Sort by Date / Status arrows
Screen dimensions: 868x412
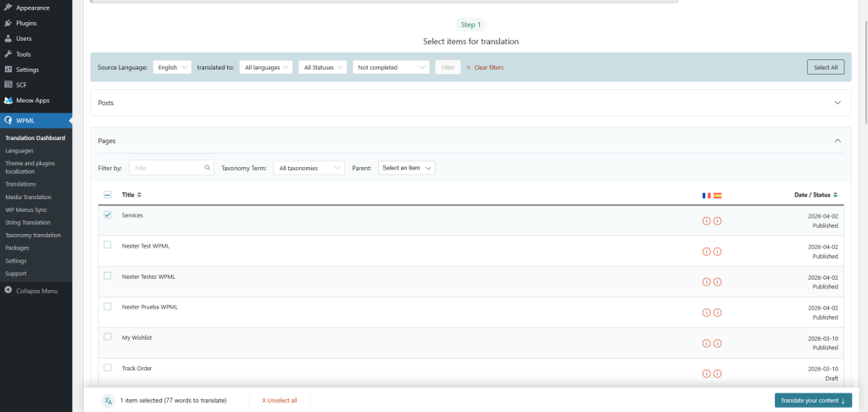point(835,195)
